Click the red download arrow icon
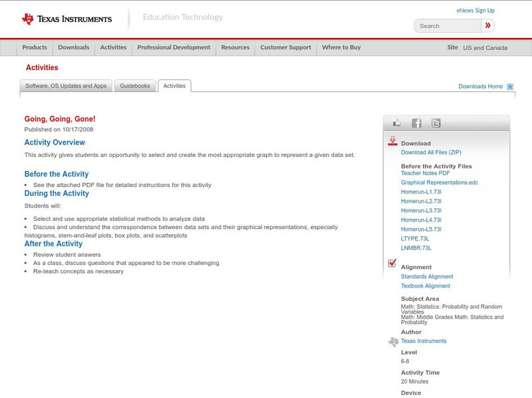The image size is (532, 398). (392, 141)
